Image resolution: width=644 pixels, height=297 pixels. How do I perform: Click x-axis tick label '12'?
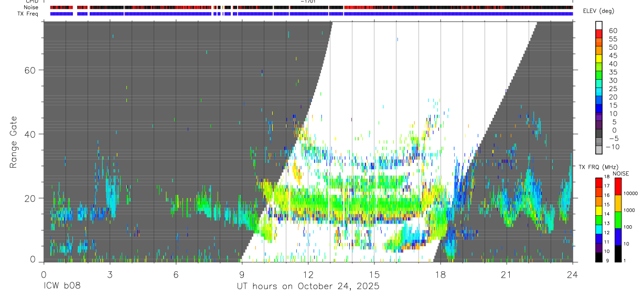pos(308,274)
